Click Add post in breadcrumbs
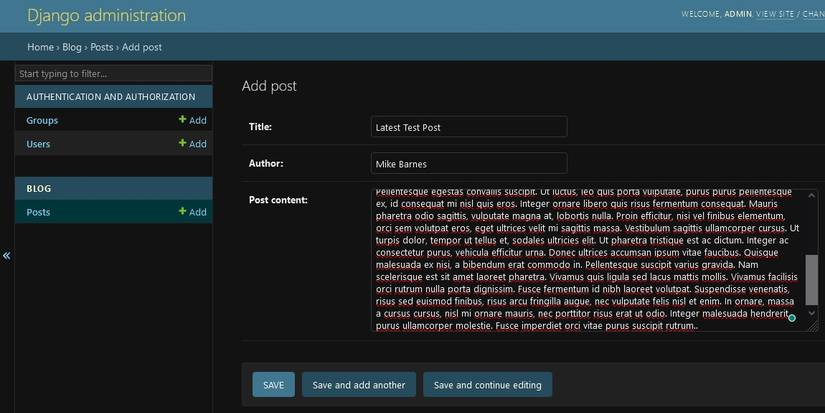 tap(142, 47)
